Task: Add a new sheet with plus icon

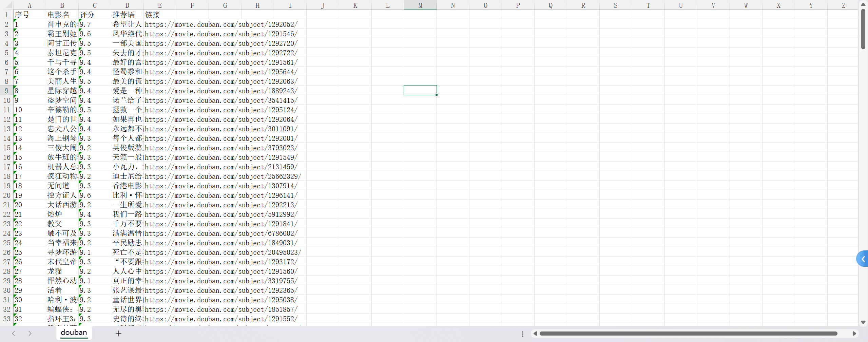Action: coord(118,334)
